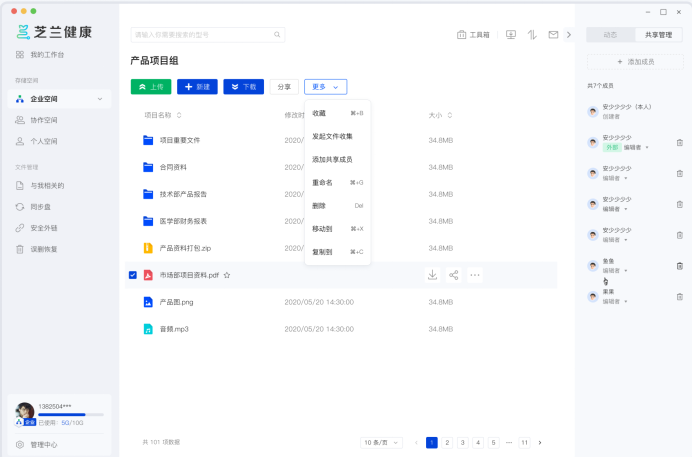This screenshot has width=692, height=458.
Task: Open the 10 条/页 page size dropdown
Action: [380, 442]
